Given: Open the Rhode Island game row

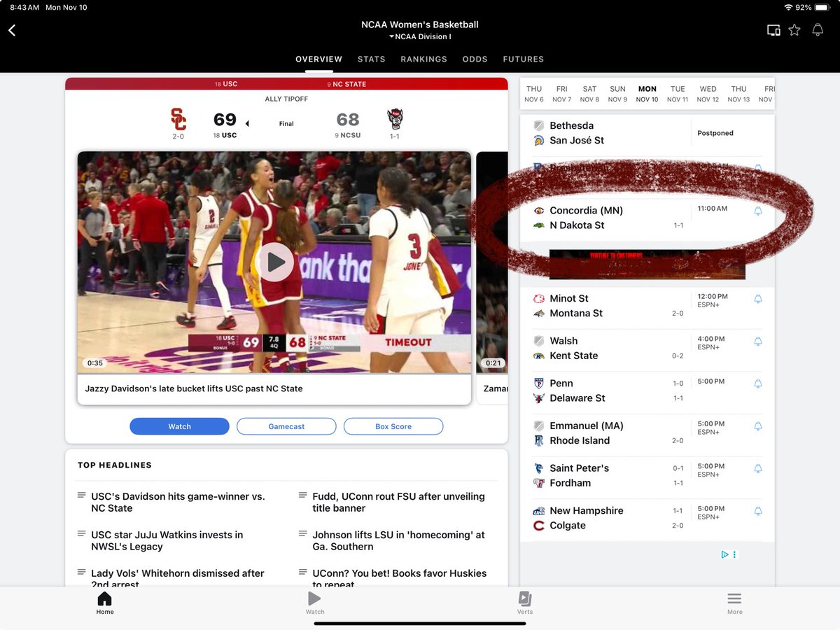Looking at the screenshot, I should (x=647, y=433).
